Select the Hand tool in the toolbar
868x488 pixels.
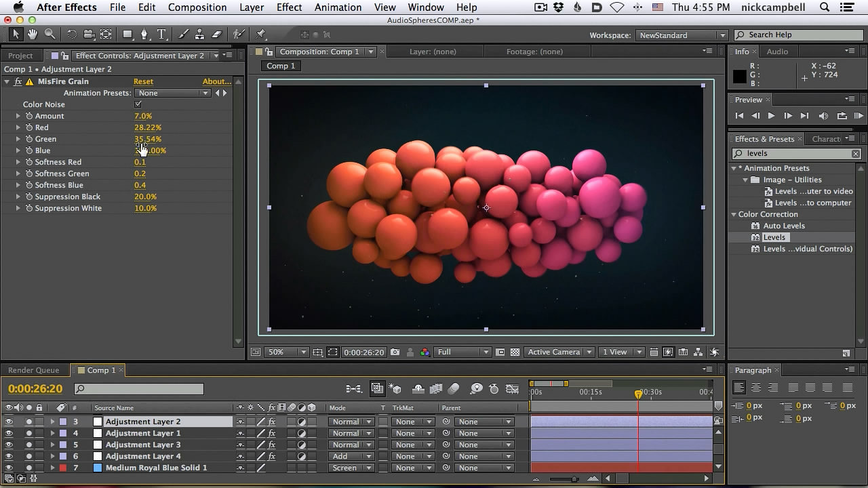32,34
